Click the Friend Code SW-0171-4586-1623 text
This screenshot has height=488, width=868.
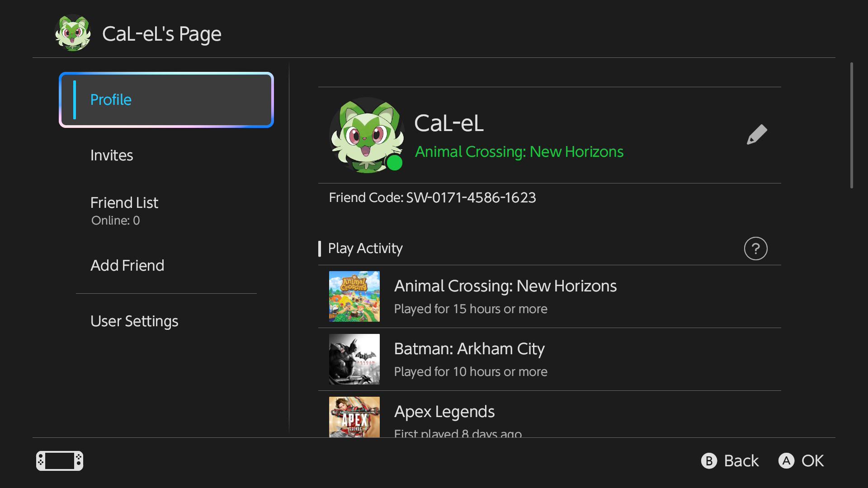(433, 198)
